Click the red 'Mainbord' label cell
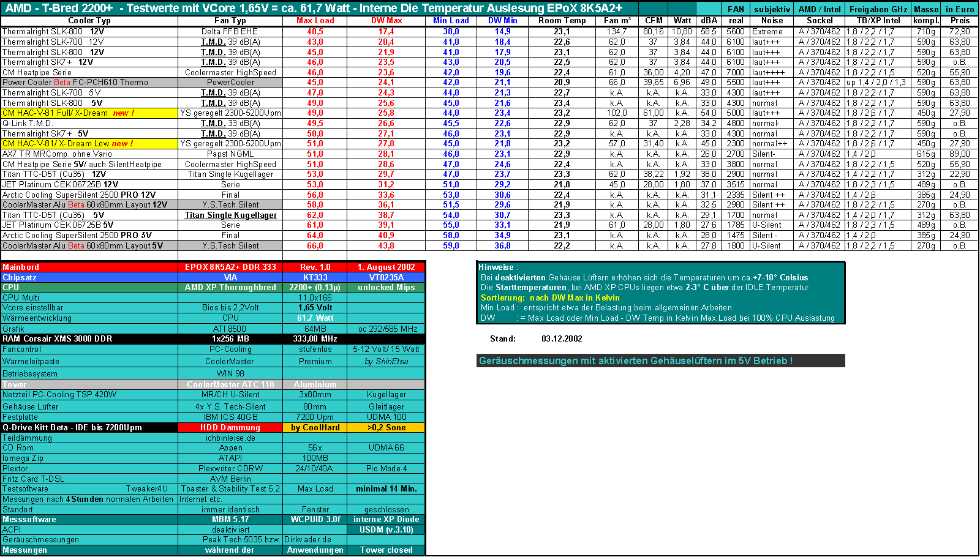The height and width of the screenshot is (557, 980). (x=89, y=267)
